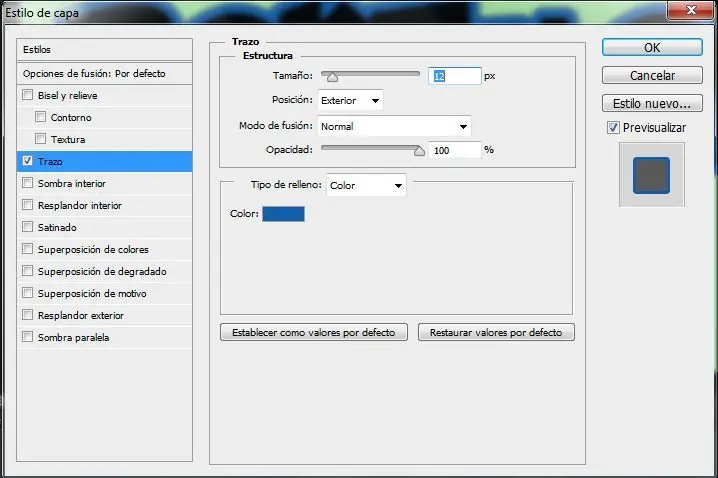The width and height of the screenshot is (718, 478).
Task: Close the Estilo de capa dialog
Action: tap(691, 10)
